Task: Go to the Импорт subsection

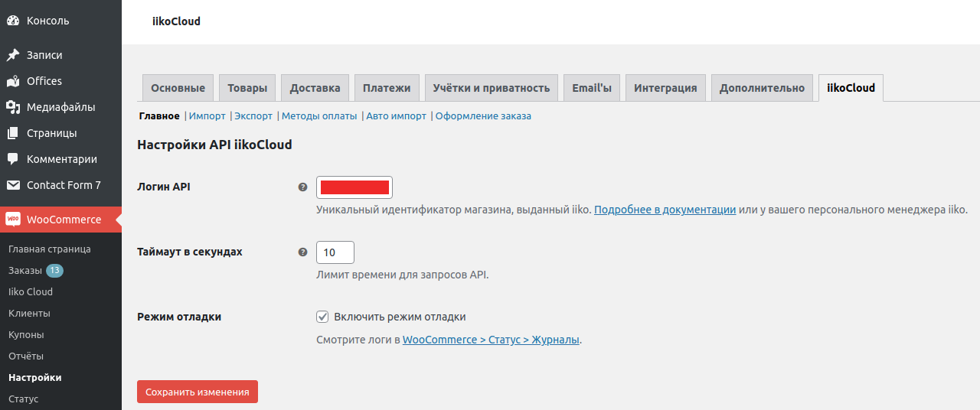Action: pyautogui.click(x=207, y=116)
